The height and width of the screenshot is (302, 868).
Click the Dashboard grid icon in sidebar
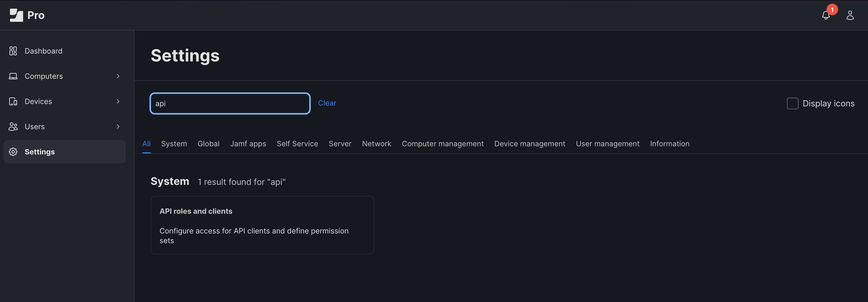click(x=13, y=51)
